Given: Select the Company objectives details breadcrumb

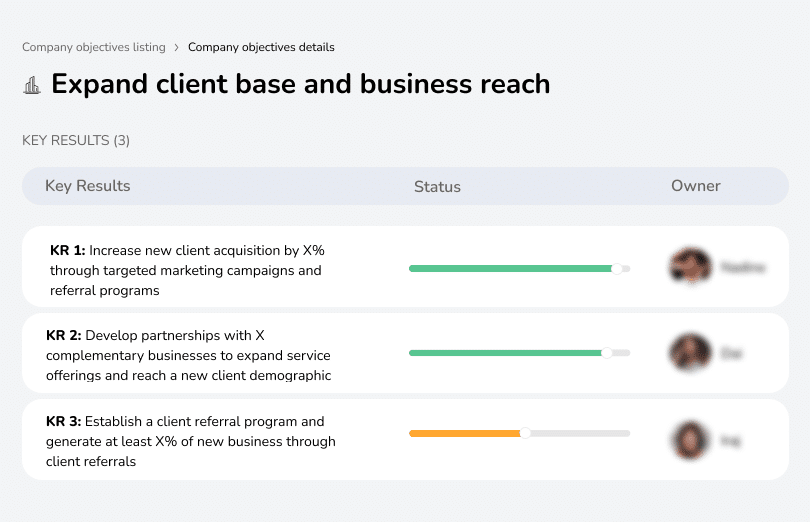Looking at the screenshot, I should [x=261, y=47].
